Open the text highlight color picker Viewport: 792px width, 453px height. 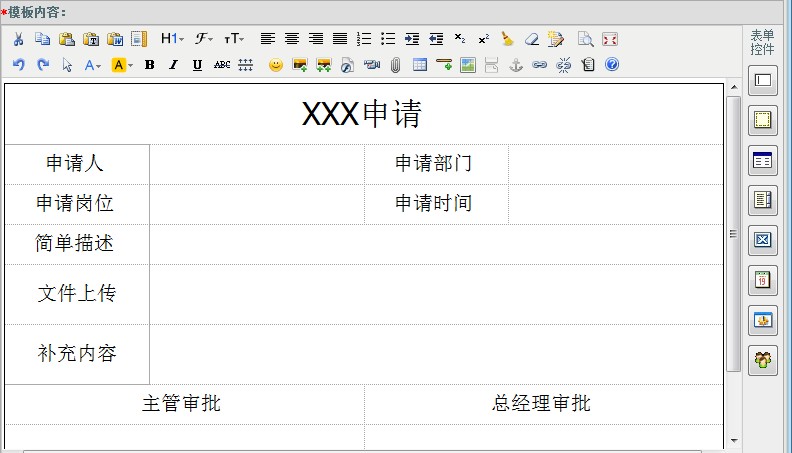click(122, 65)
